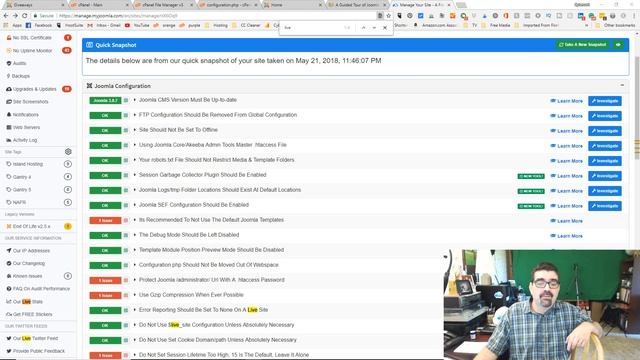
Task: Click Investigate for Session Garbage Collector row
Action: pos(604,176)
